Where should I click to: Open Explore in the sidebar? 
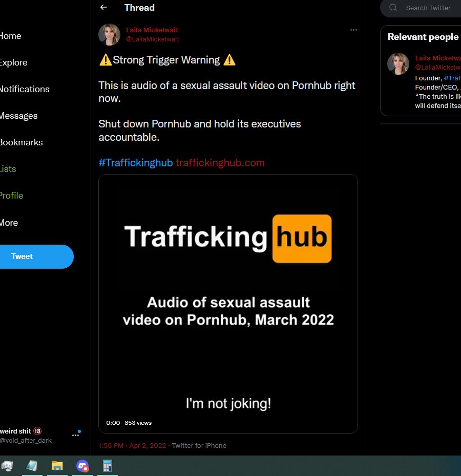pos(13,62)
